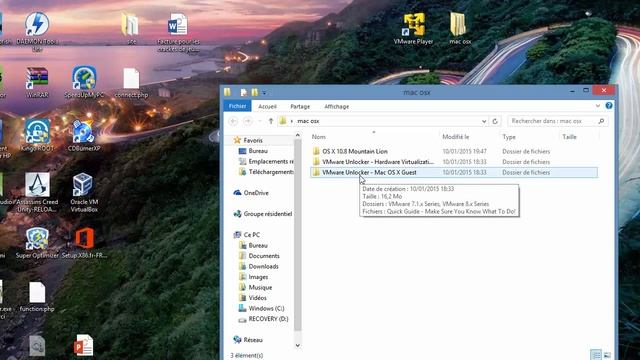
Task: Click the new folder icon in the title bar
Action: click(x=254, y=93)
